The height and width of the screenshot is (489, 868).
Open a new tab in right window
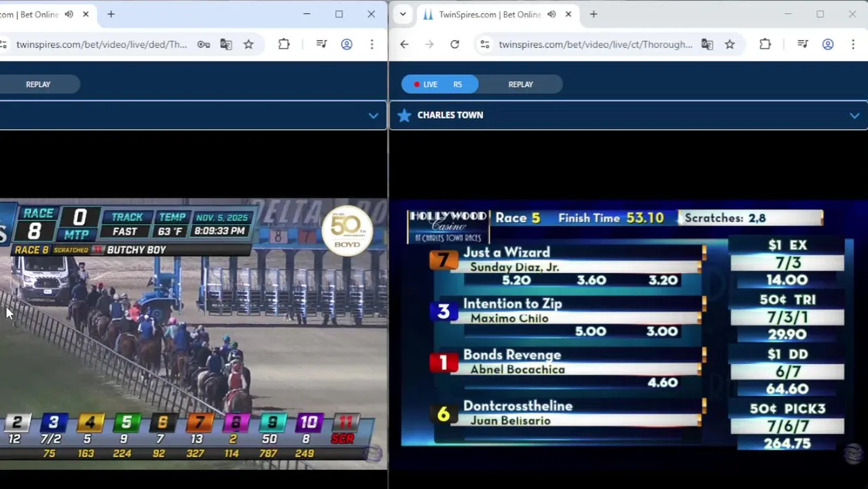(x=594, y=14)
